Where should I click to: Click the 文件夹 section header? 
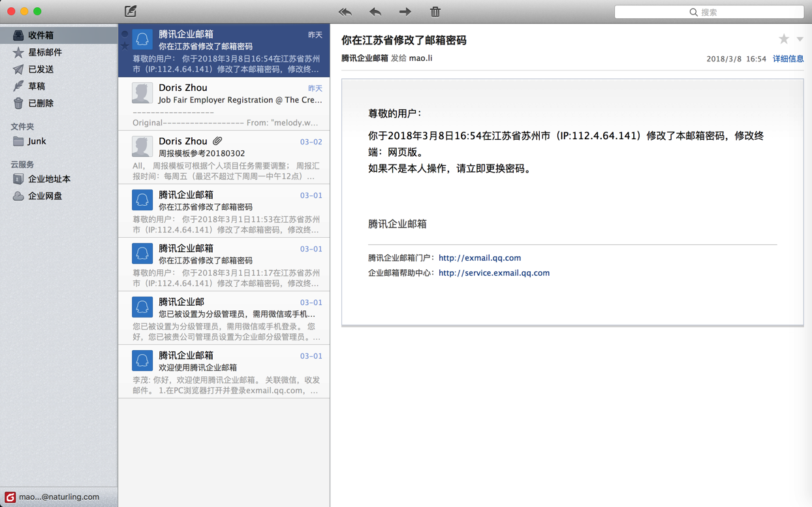(22, 127)
